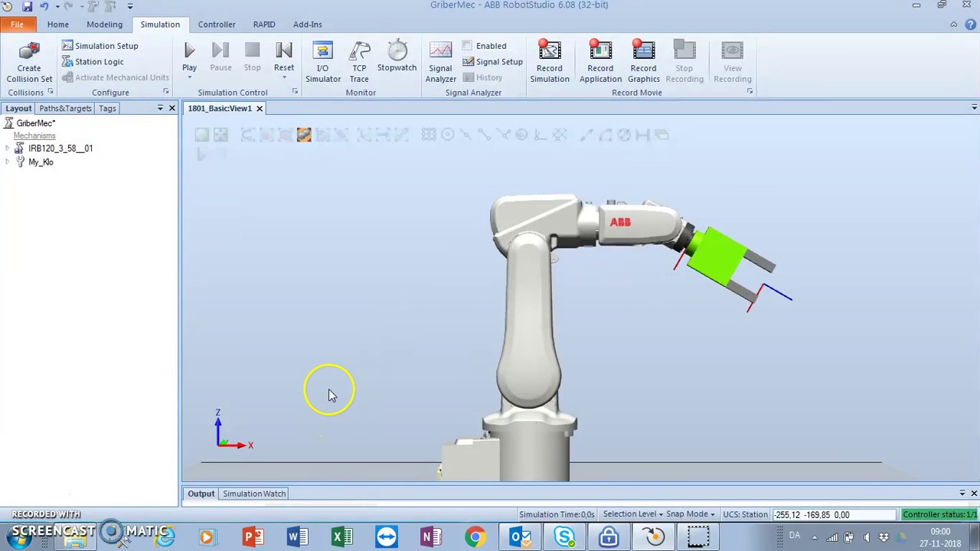Open Snap Mode dropdown in status bar
This screenshot has height=551, width=980.
pos(690,514)
